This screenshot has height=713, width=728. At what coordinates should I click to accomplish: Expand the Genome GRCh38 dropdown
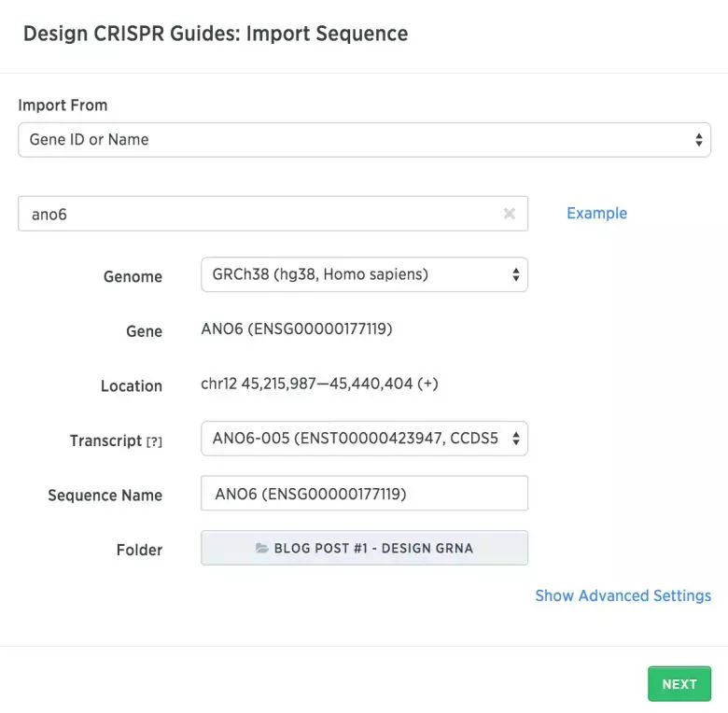pyautogui.click(x=364, y=275)
